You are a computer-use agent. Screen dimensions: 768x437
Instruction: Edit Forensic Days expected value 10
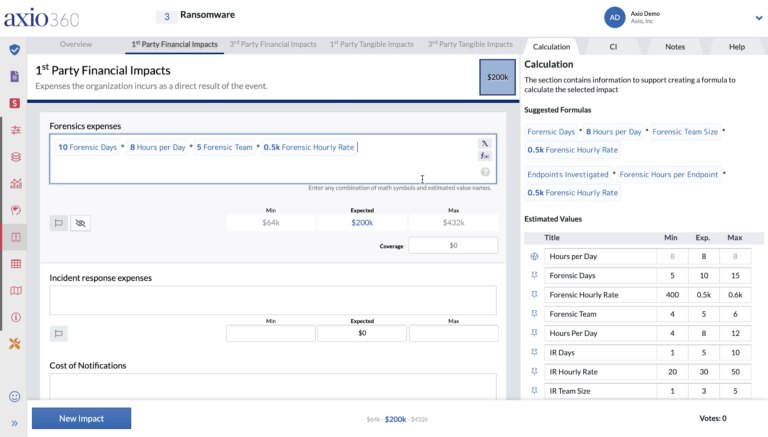pyautogui.click(x=703, y=275)
